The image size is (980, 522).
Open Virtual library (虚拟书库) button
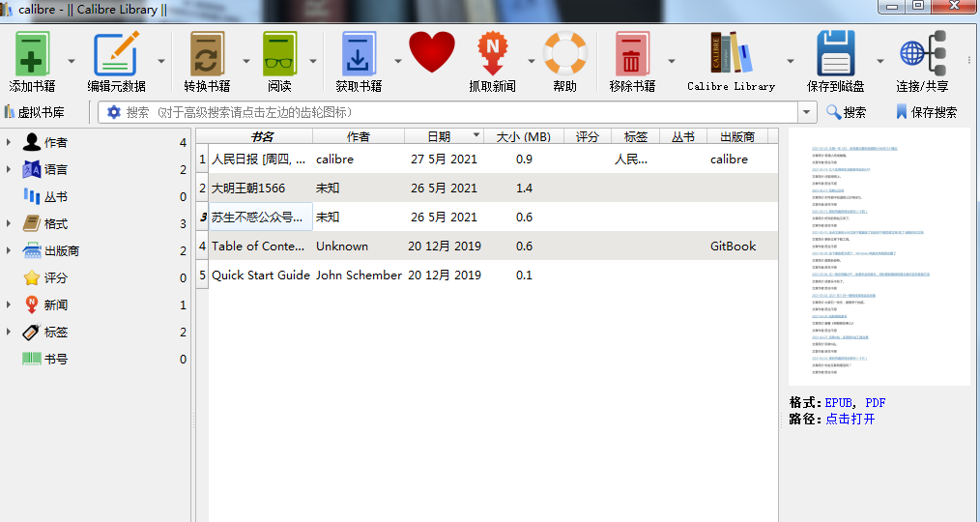tap(35, 112)
